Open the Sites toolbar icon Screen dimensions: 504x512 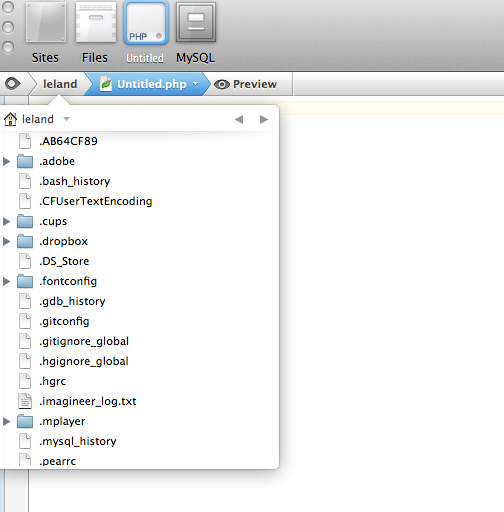tap(46, 22)
